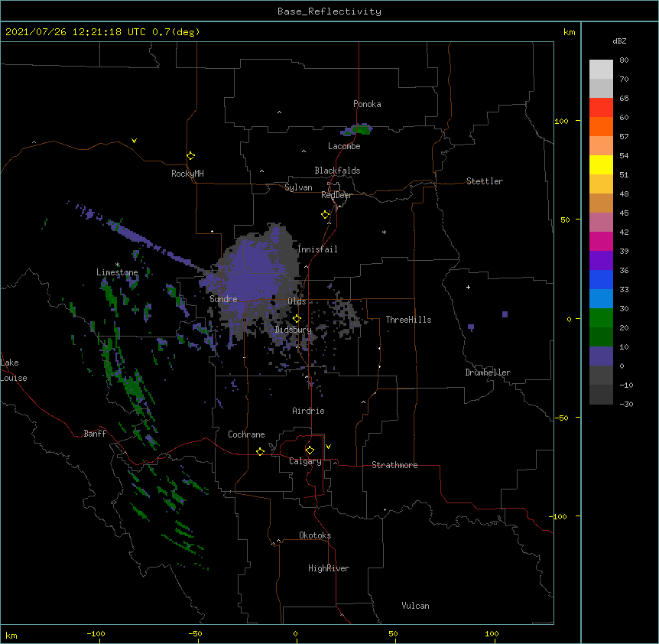Click the Sylvan label
The height and width of the screenshot is (644, 659).
pos(298,187)
